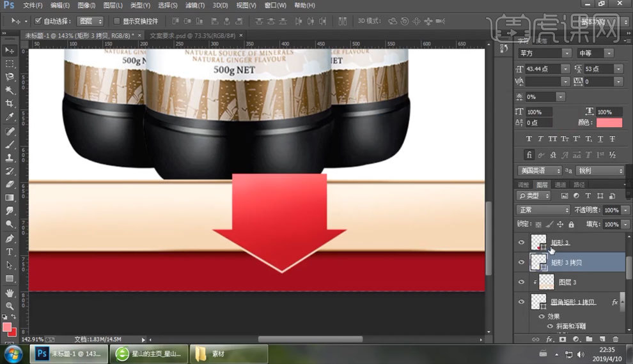Select the Pen tool

pos(10,238)
